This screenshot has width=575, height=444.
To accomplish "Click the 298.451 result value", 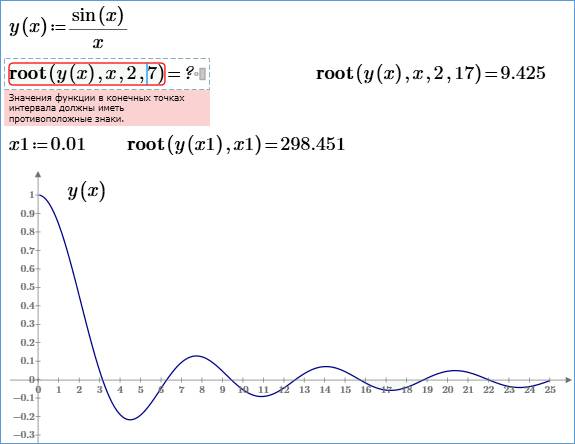I will point(312,144).
